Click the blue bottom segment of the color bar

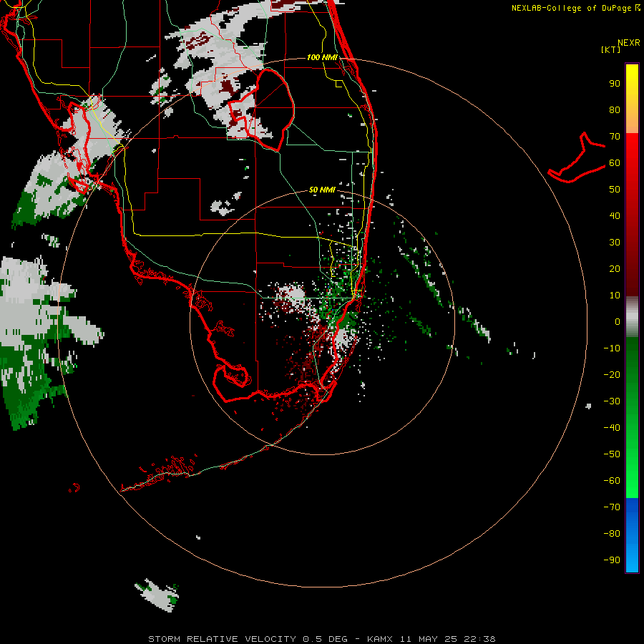(x=632, y=535)
